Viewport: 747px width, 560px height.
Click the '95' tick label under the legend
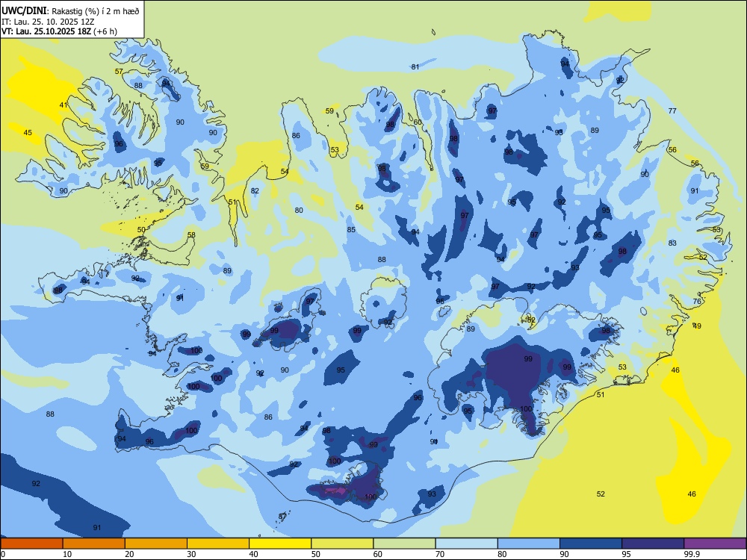[627, 554]
